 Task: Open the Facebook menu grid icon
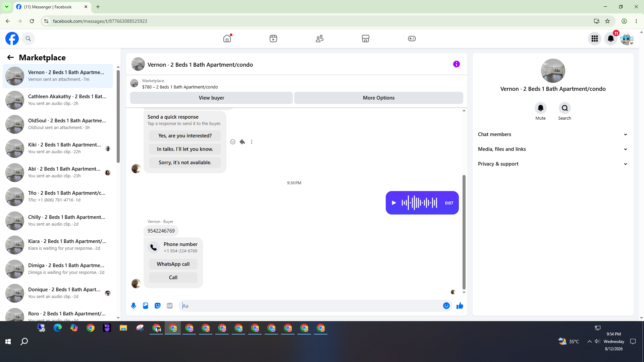pos(595,39)
